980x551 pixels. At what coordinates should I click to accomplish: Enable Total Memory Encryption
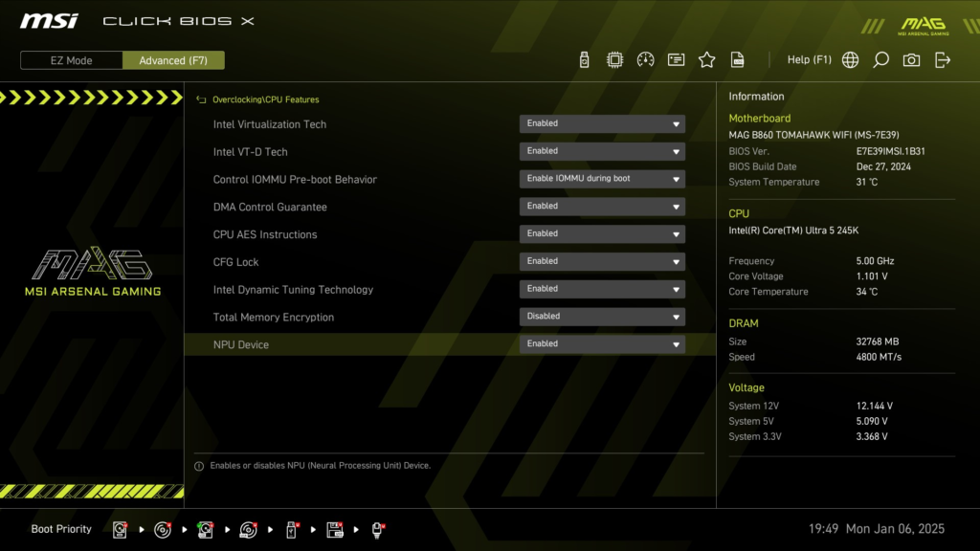(602, 316)
